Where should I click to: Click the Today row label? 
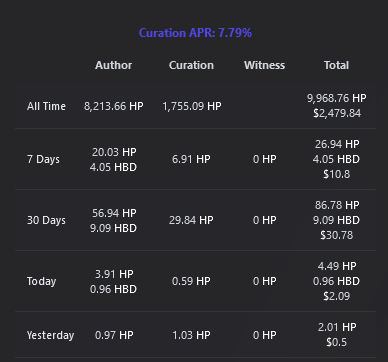42,281
